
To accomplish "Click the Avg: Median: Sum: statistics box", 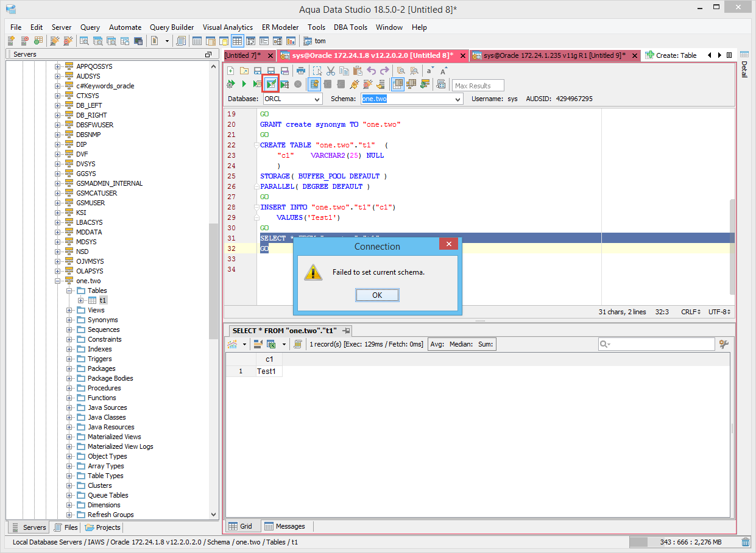I will click(x=462, y=344).
